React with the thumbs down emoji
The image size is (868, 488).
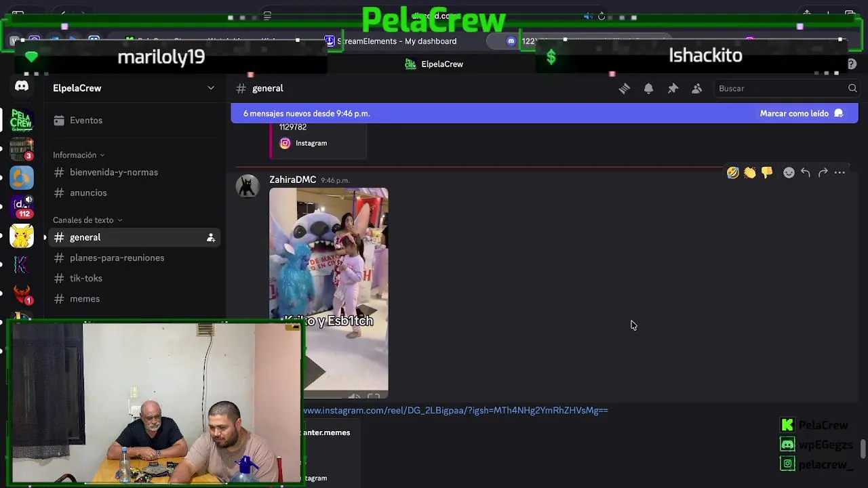pyautogui.click(x=767, y=173)
